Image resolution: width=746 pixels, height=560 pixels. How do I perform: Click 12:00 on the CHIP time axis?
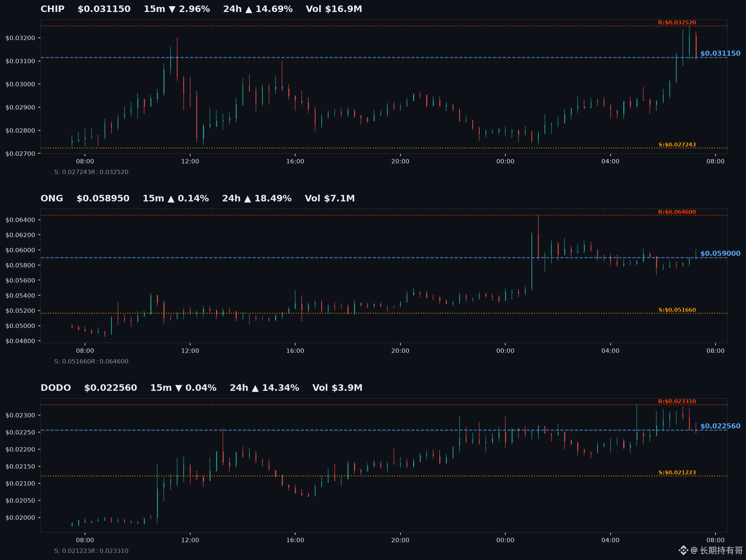[x=190, y=161]
